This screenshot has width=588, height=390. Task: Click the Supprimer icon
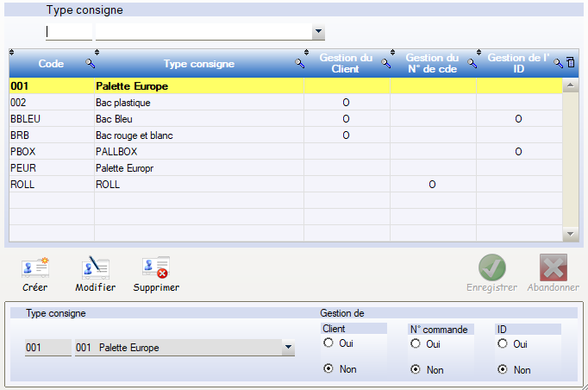coord(156,267)
